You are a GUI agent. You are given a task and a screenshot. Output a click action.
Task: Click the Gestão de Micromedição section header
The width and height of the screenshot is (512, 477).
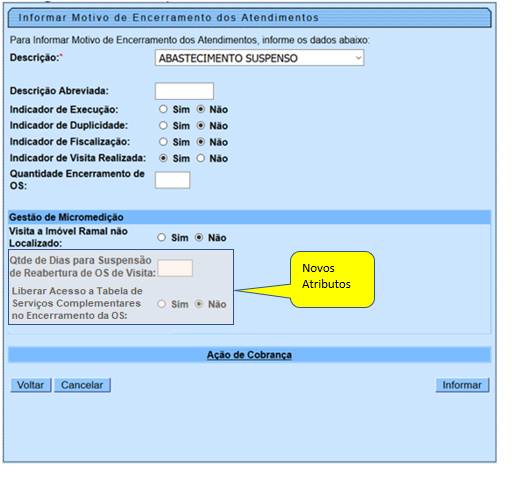249,217
